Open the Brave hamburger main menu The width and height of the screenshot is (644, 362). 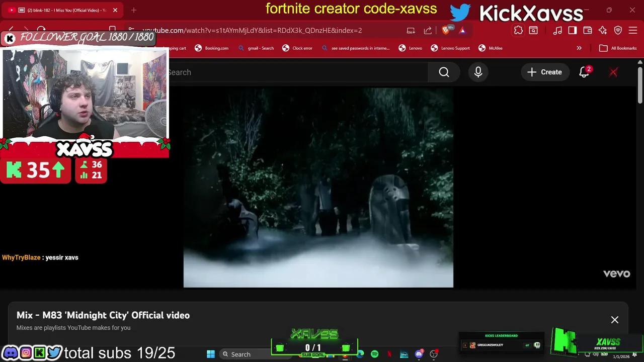633,31
